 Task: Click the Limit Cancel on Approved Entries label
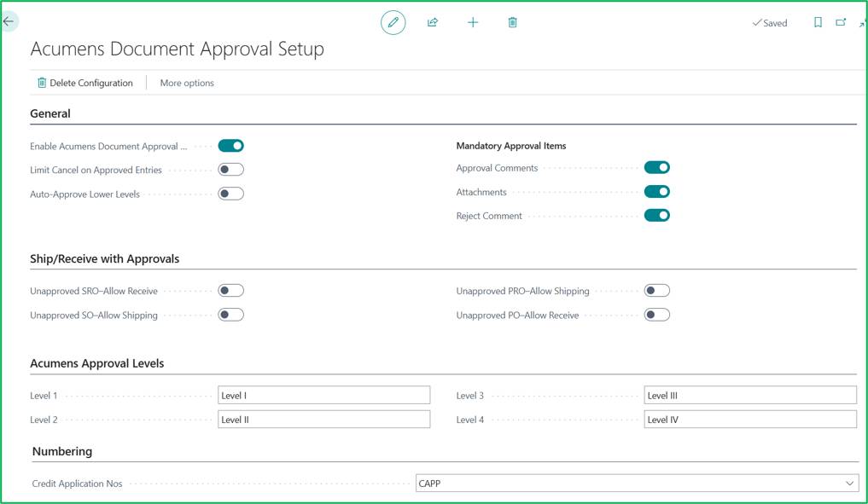(96, 171)
